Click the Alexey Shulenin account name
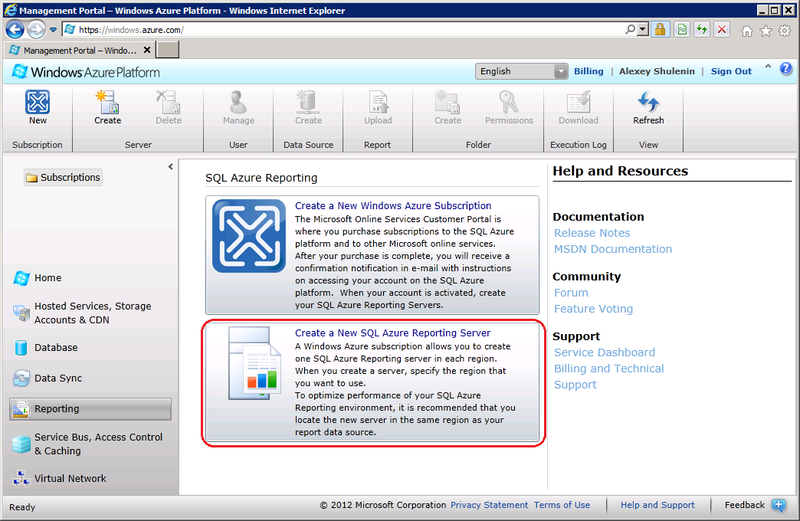The height and width of the screenshot is (521, 800). click(657, 71)
